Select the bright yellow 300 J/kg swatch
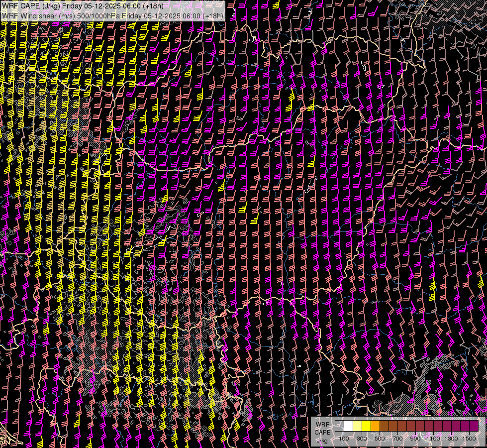487x448 pixels. point(367,426)
